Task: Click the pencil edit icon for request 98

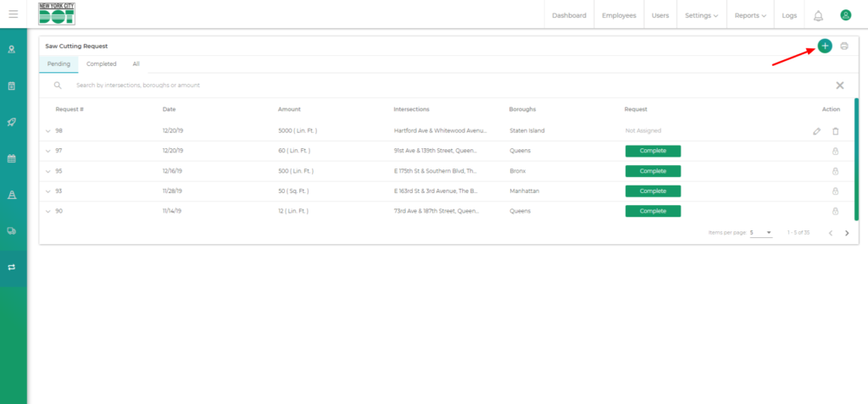Action: point(816,131)
